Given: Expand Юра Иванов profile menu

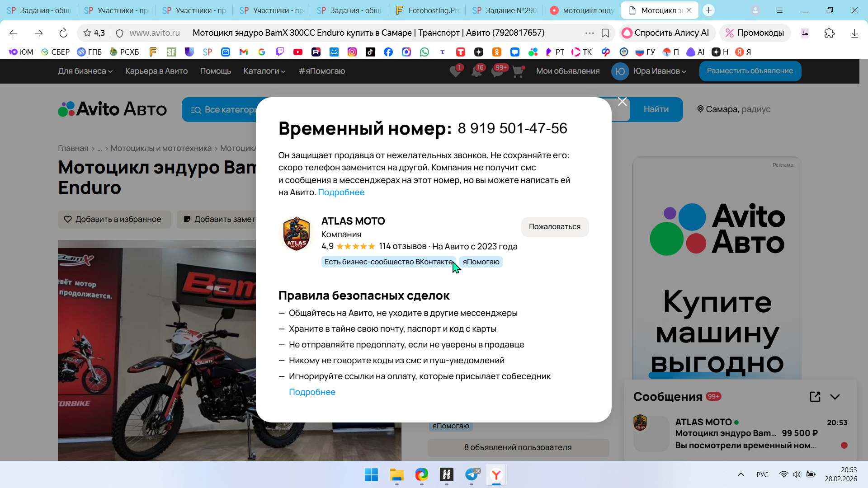Looking at the screenshot, I should click(x=660, y=71).
